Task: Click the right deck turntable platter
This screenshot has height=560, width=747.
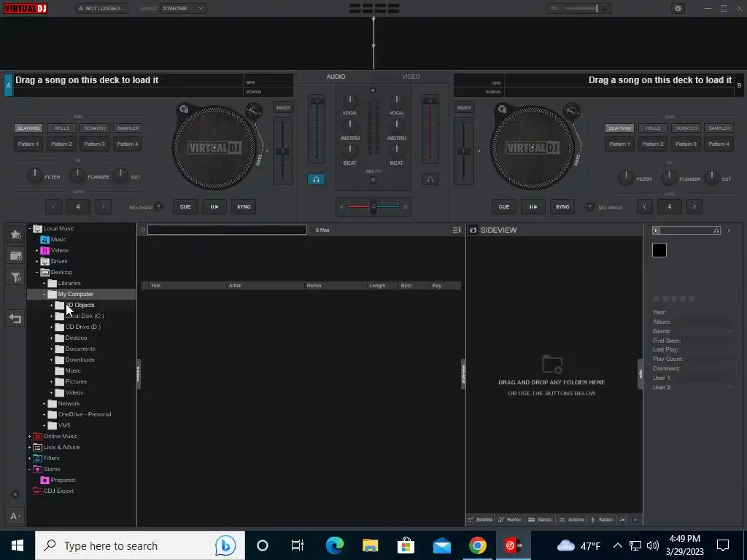Action: point(533,147)
